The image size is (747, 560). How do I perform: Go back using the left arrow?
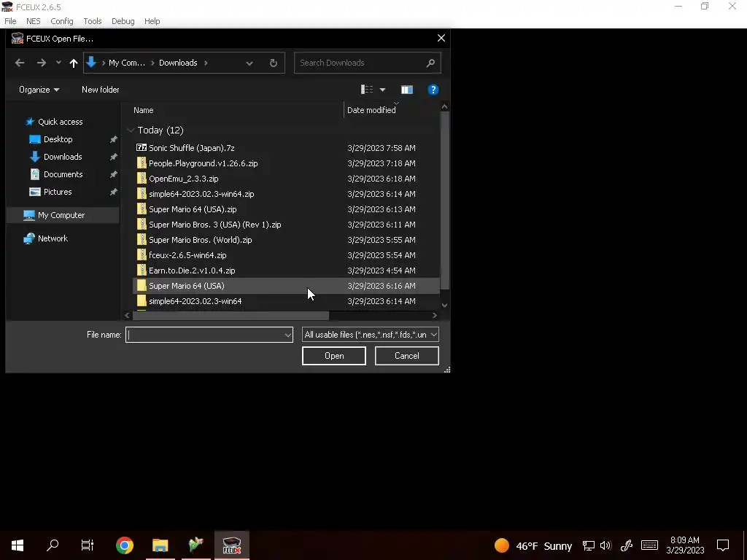[20, 63]
